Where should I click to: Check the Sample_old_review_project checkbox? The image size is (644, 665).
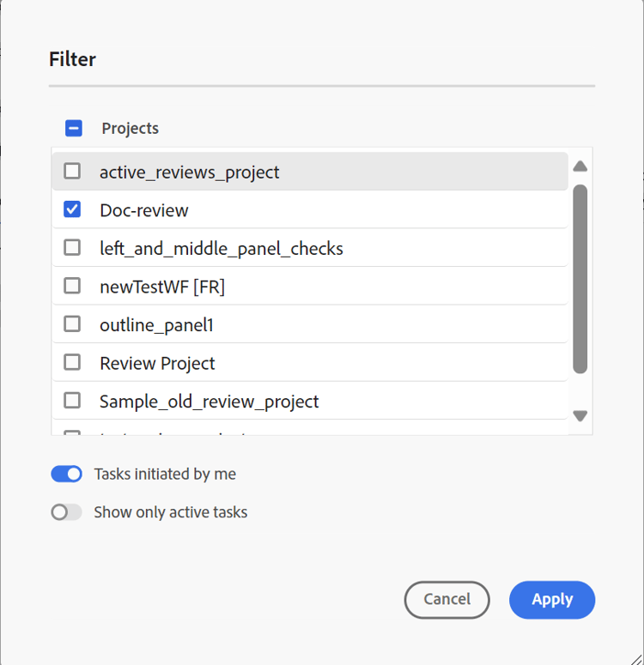point(72,401)
